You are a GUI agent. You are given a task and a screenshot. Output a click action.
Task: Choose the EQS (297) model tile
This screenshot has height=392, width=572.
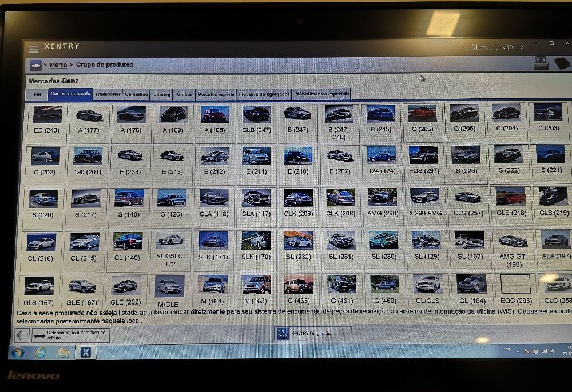pyautogui.click(x=424, y=163)
